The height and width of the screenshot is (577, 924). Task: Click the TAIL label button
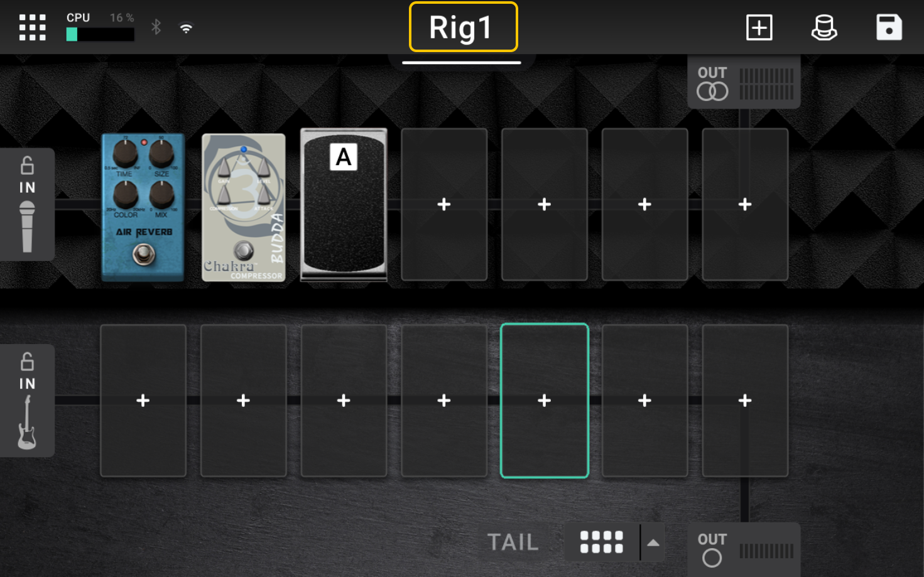(513, 542)
